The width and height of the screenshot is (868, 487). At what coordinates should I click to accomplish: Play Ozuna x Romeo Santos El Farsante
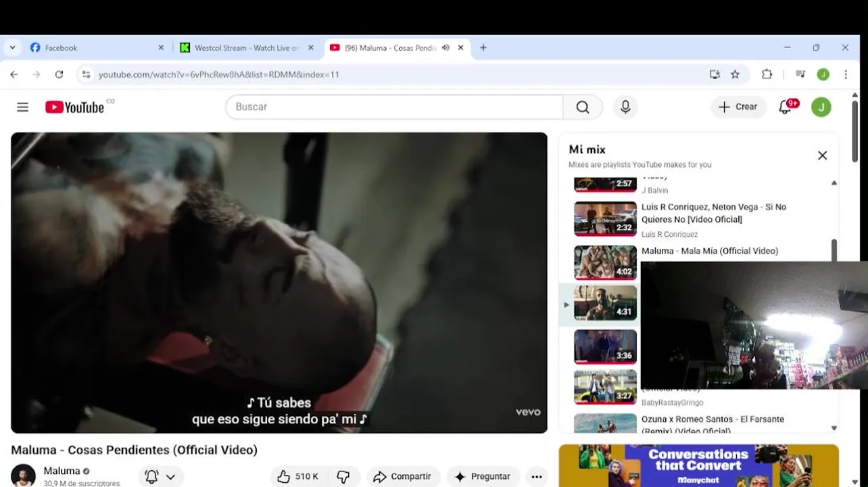[605, 423]
